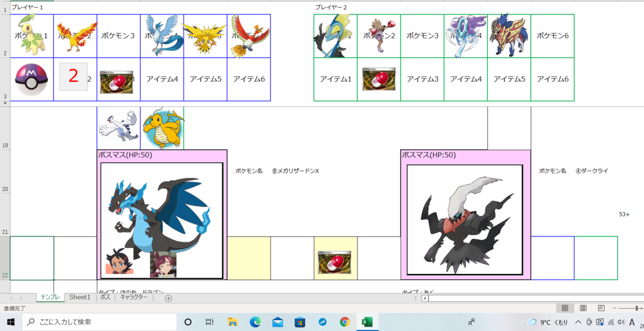Select Player 2 cell アイテム3
The image size is (644, 331).
click(x=422, y=79)
